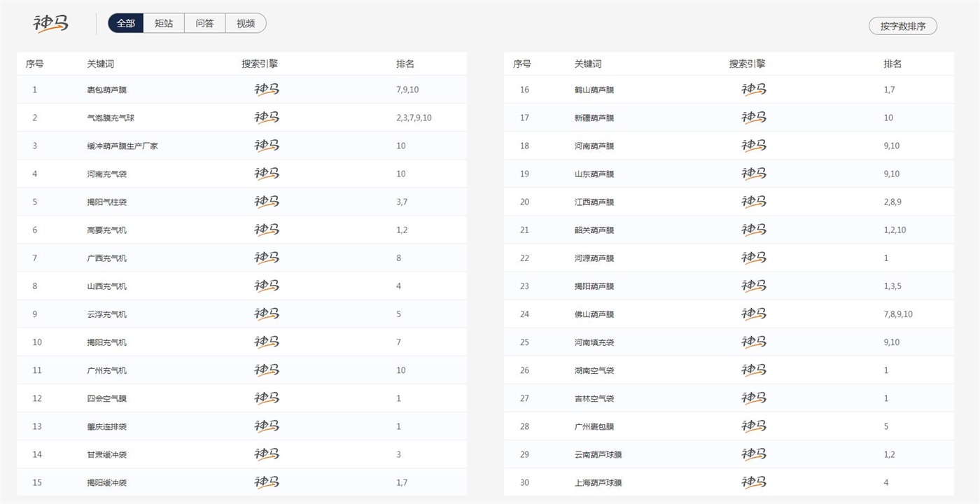Image resolution: width=980 pixels, height=504 pixels.
Task: Click the left table's 排名 column header
Action: point(405,64)
